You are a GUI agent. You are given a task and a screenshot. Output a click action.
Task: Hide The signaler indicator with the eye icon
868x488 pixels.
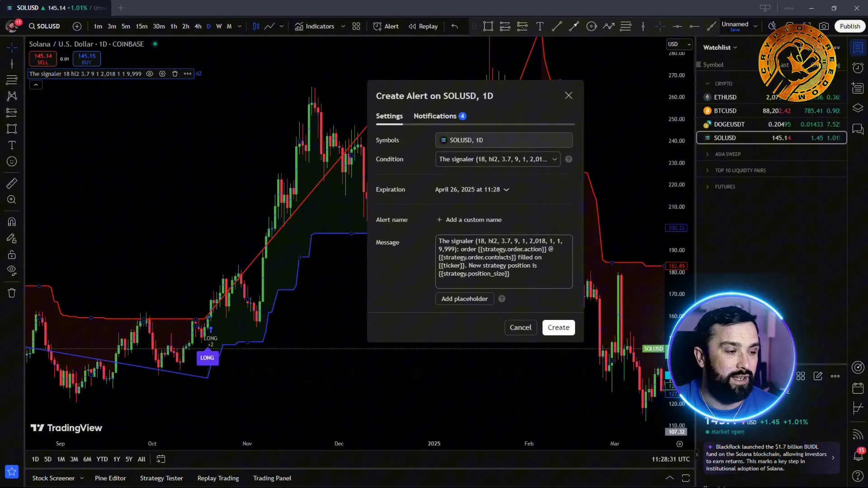tap(150, 74)
